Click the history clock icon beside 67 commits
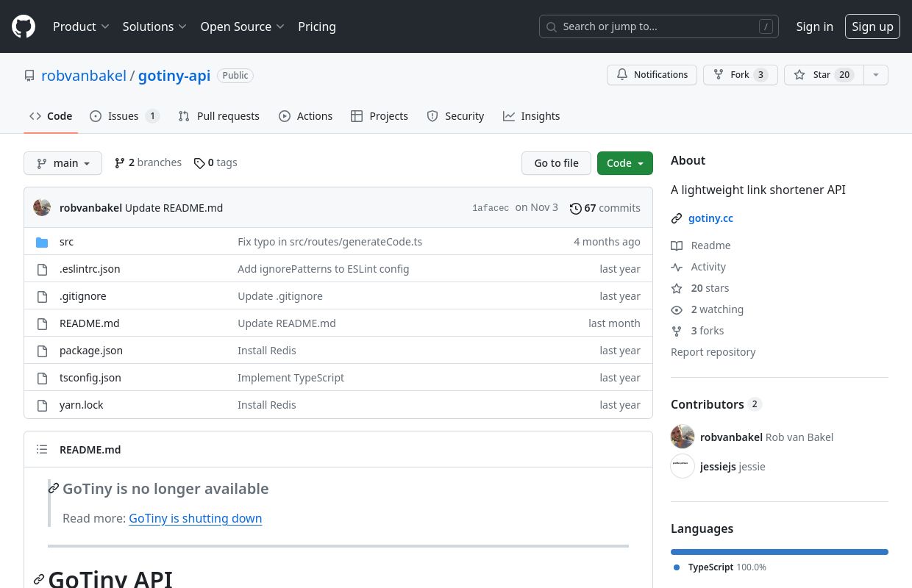912x588 pixels. (x=576, y=208)
